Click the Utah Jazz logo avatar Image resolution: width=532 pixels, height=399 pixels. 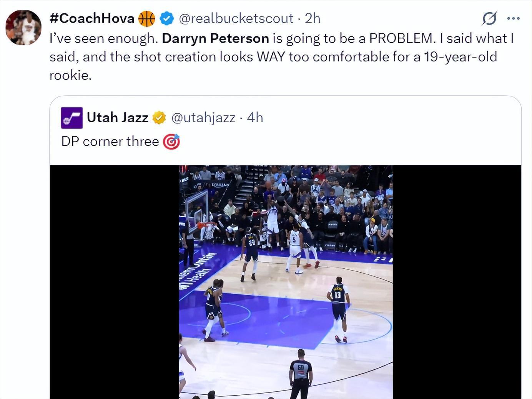(72, 118)
